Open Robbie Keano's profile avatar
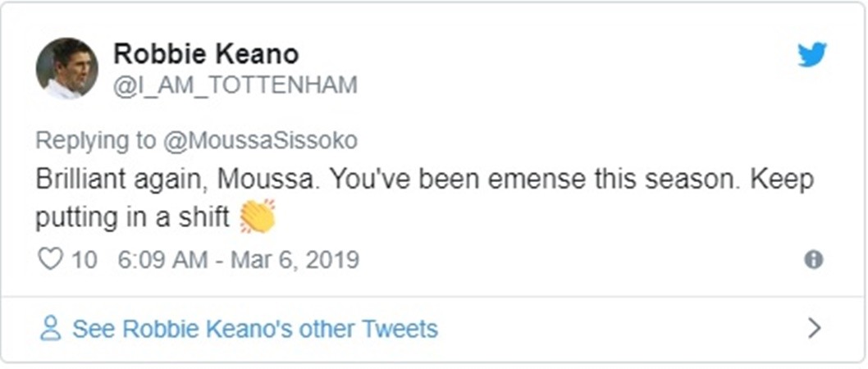Screen dimensions: 868x369 (66, 69)
